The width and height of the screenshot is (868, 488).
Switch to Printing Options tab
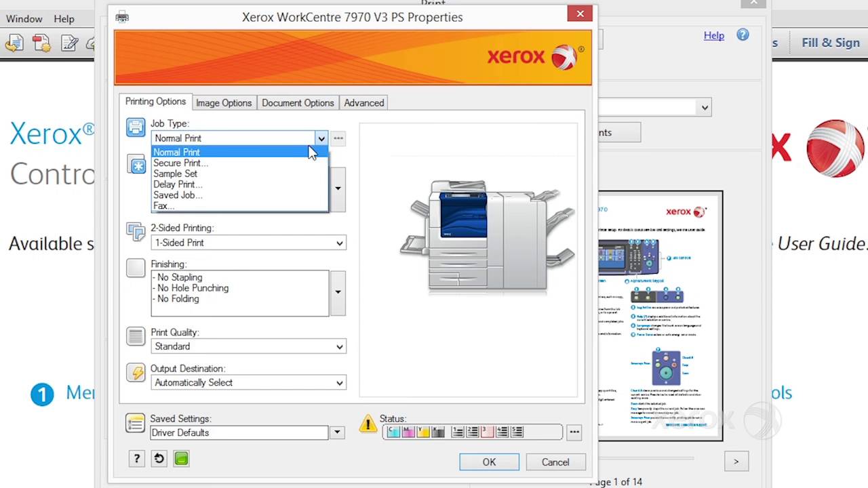pos(155,102)
